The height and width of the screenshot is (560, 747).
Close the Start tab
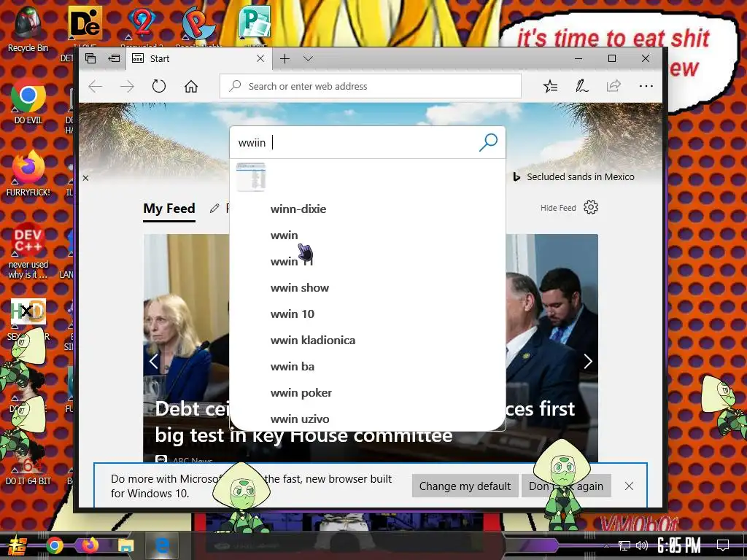pos(260,58)
